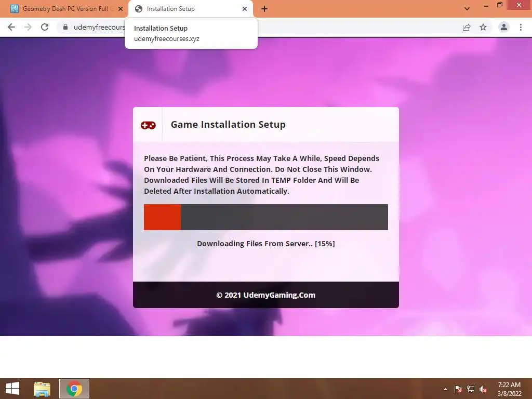Open the network status tray icon

[471, 389]
